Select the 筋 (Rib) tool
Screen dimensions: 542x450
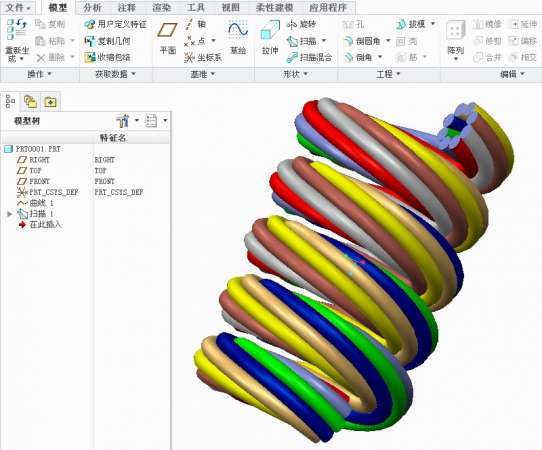406,57
